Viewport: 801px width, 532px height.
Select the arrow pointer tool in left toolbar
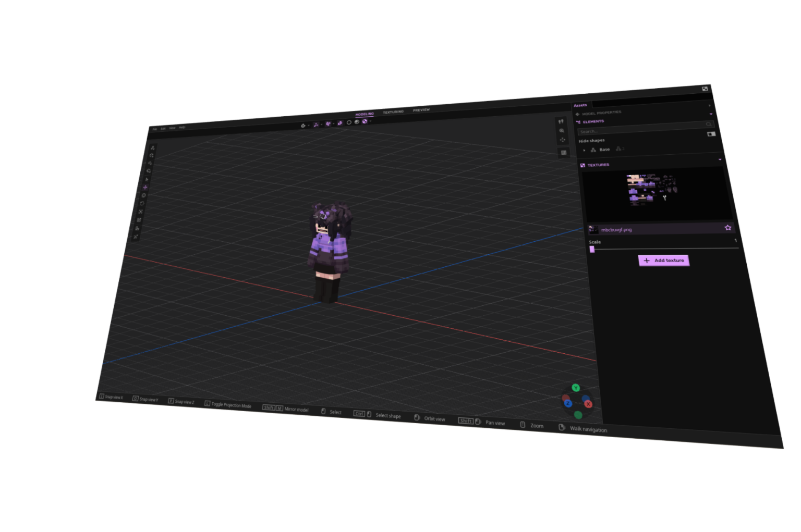click(x=147, y=179)
